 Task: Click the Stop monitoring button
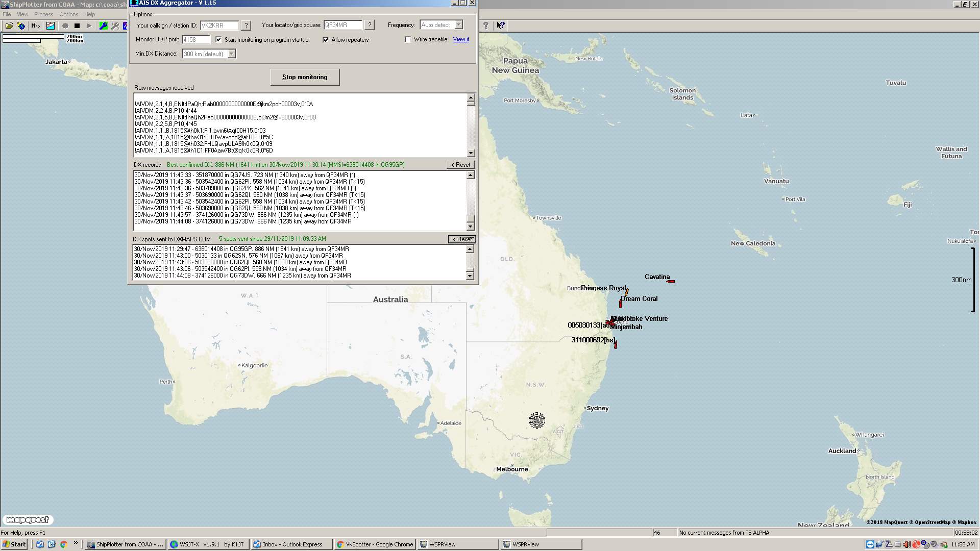tap(305, 77)
